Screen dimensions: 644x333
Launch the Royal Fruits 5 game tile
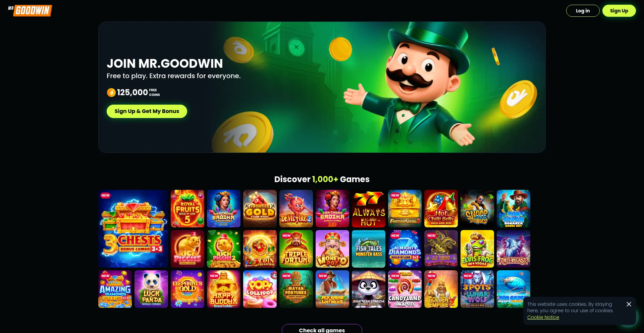(187, 209)
